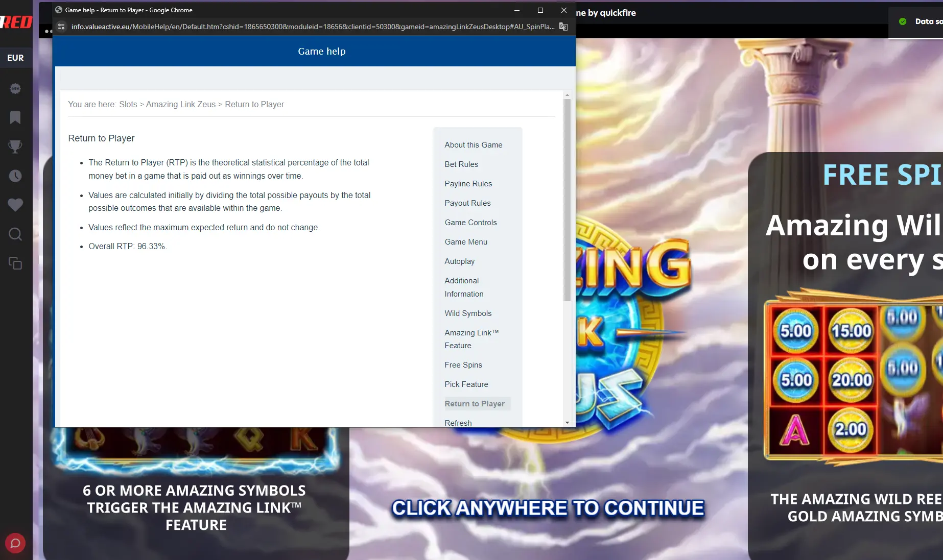The width and height of the screenshot is (943, 560).
Task: Open the heart favorites icon
Action: (15, 205)
